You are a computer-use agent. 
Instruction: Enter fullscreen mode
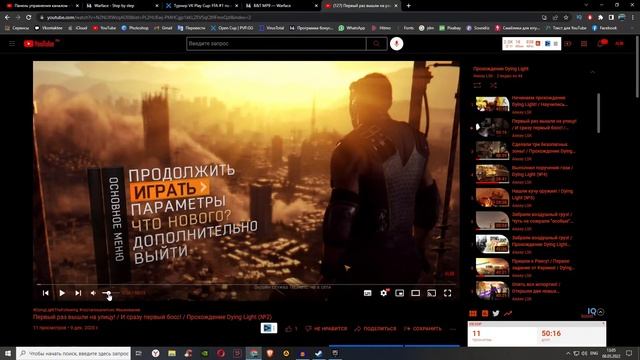click(447, 293)
